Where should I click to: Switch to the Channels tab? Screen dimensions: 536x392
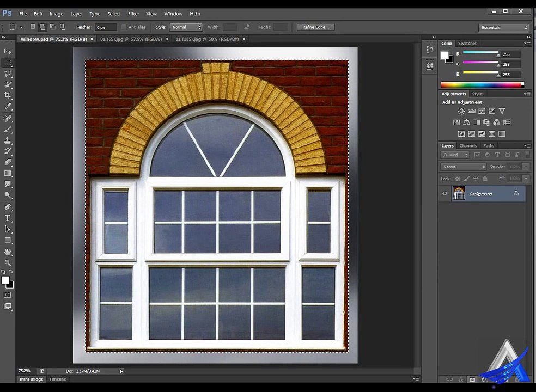coord(468,145)
